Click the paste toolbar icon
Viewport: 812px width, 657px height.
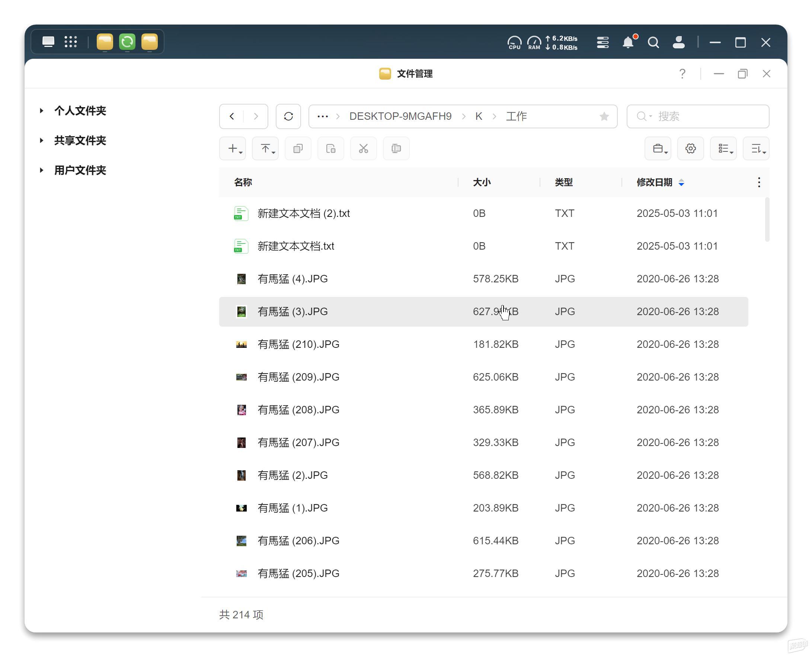pyautogui.click(x=331, y=148)
